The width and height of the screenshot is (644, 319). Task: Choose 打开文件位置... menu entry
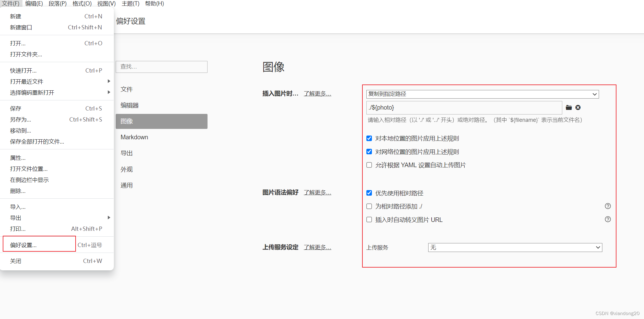[57, 169]
